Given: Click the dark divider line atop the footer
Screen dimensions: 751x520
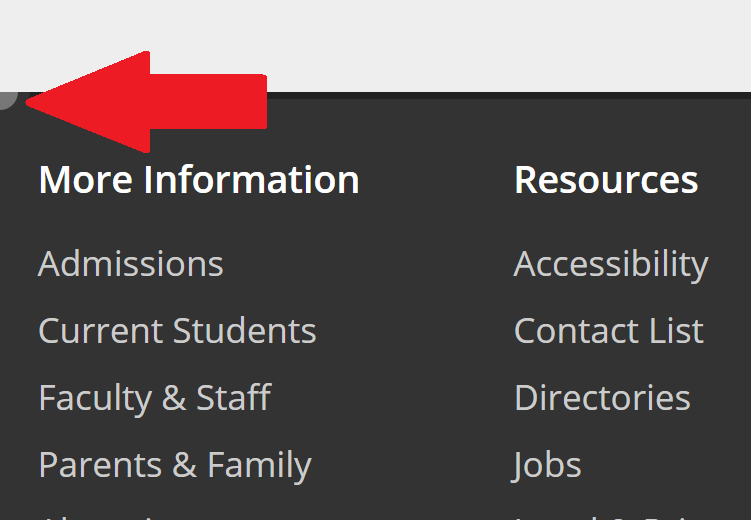Looking at the screenshot, I should coord(500,95).
